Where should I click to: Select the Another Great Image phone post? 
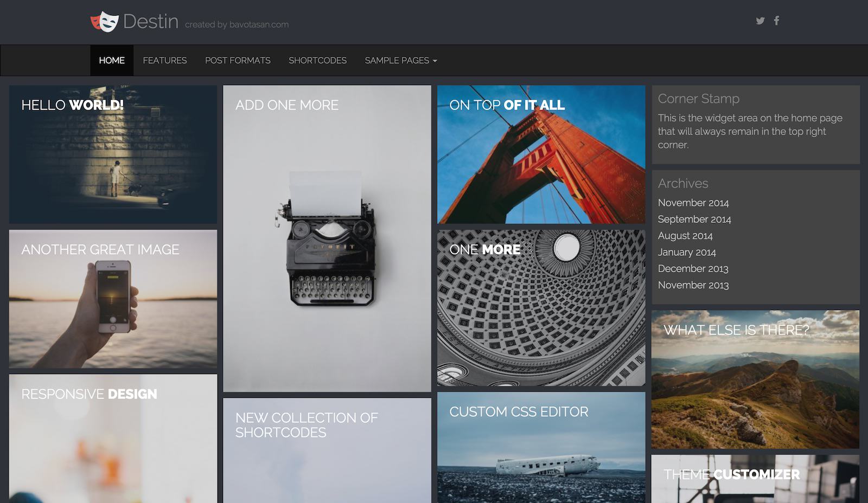(113, 299)
